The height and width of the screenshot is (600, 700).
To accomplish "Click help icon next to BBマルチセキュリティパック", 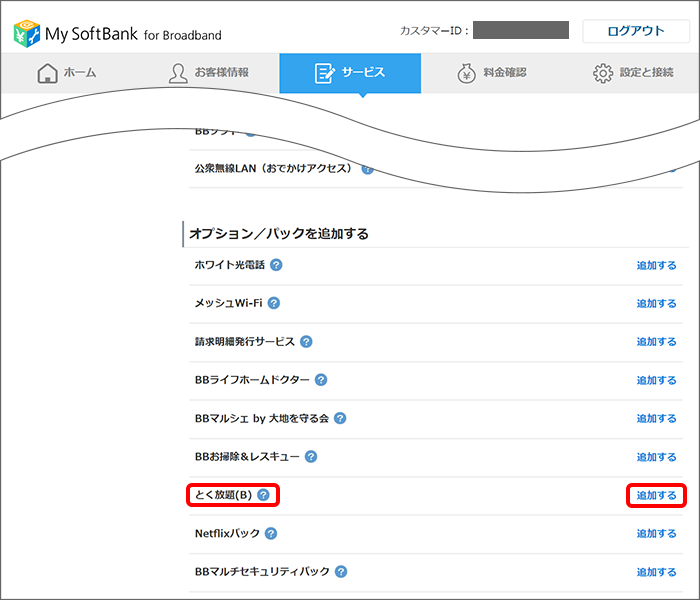I will (x=341, y=572).
